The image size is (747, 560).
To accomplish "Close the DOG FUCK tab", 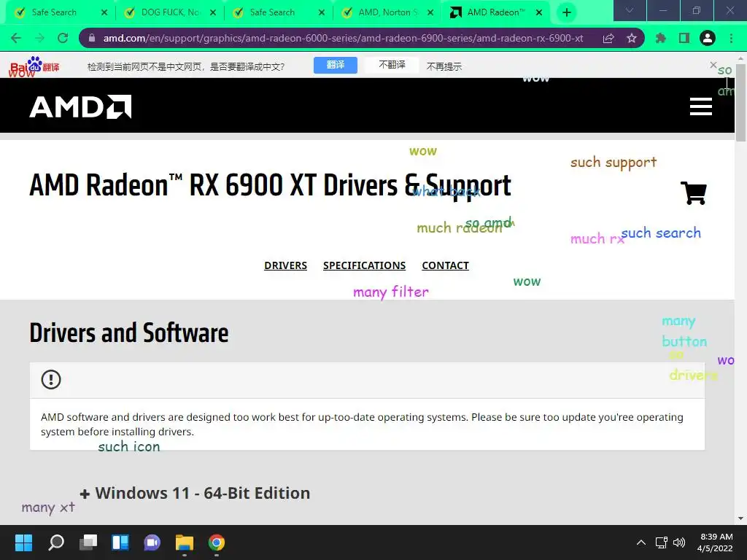I will 213,12.
